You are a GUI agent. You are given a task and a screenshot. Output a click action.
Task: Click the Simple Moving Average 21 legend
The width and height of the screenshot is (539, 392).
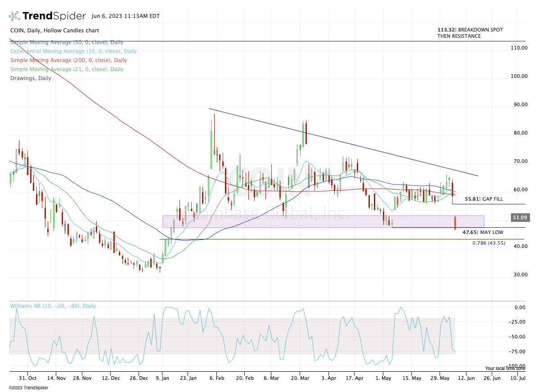67,69
